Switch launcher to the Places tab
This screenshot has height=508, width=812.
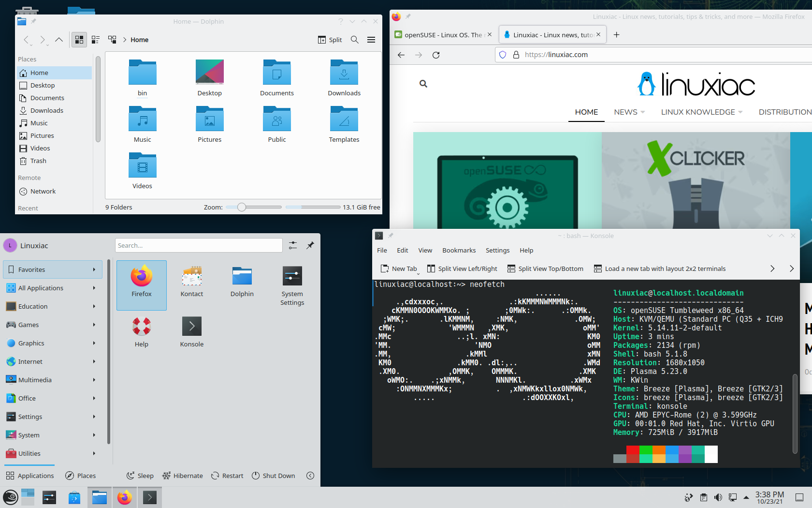(x=81, y=476)
